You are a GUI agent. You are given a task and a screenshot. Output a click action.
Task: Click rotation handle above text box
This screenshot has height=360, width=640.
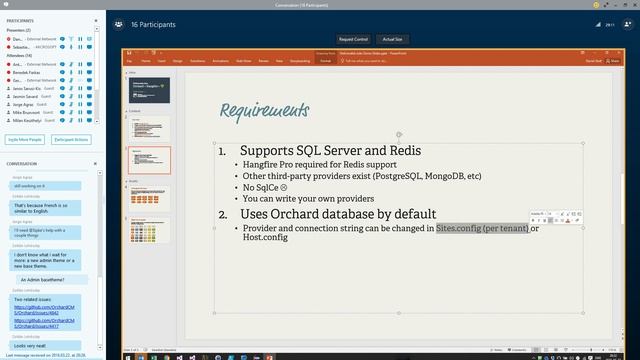[x=399, y=135]
